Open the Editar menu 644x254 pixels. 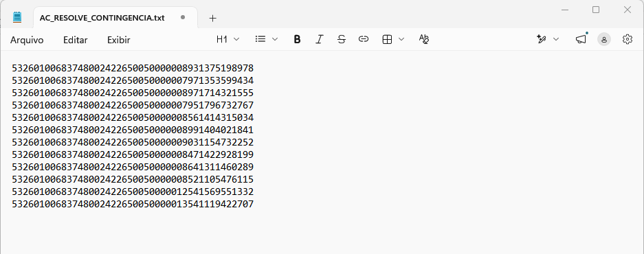tap(75, 40)
